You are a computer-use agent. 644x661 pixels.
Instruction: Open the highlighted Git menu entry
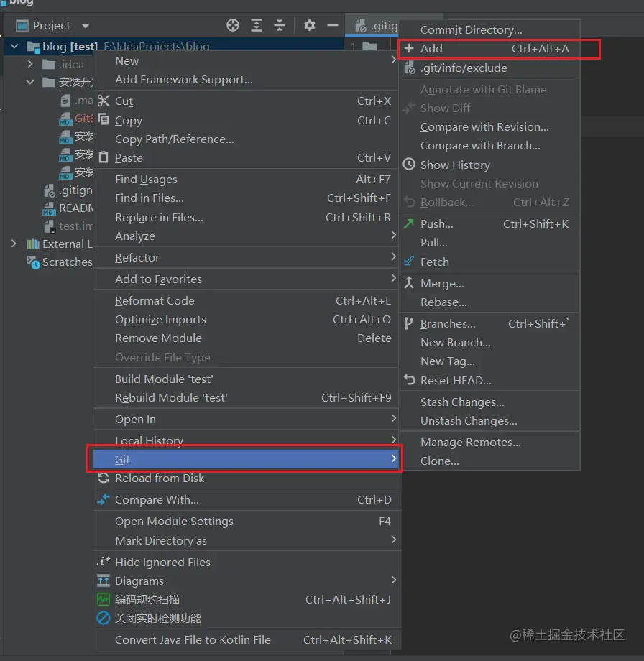[x=246, y=459]
